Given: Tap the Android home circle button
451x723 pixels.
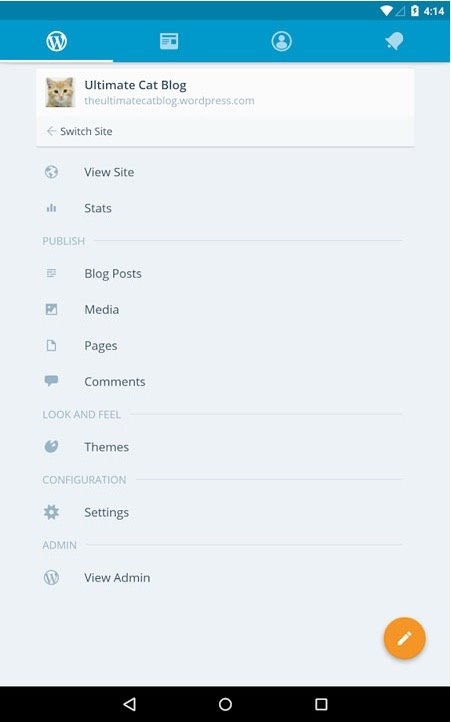Looking at the screenshot, I should click(226, 704).
